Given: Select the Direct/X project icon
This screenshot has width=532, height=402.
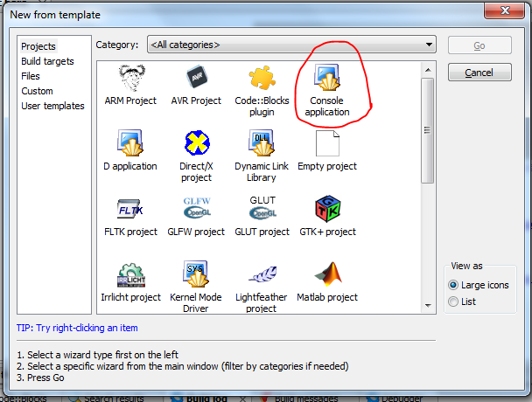Looking at the screenshot, I should tap(196, 143).
